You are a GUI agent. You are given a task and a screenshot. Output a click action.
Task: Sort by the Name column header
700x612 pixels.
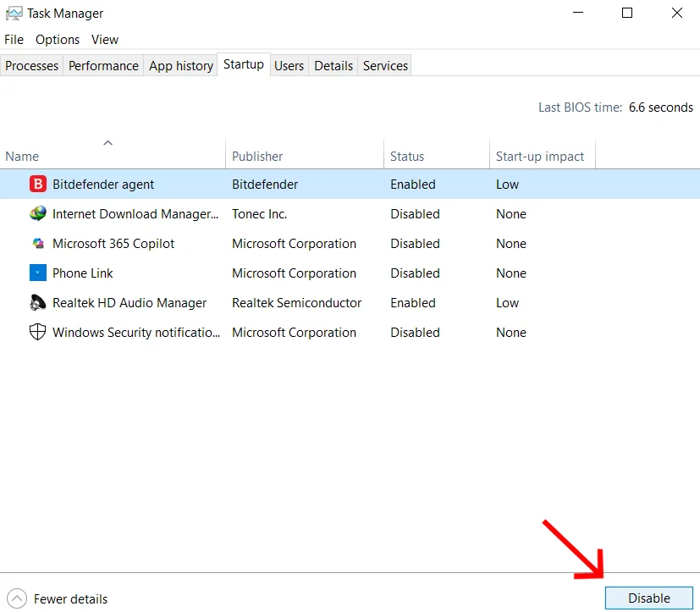pyautogui.click(x=20, y=156)
